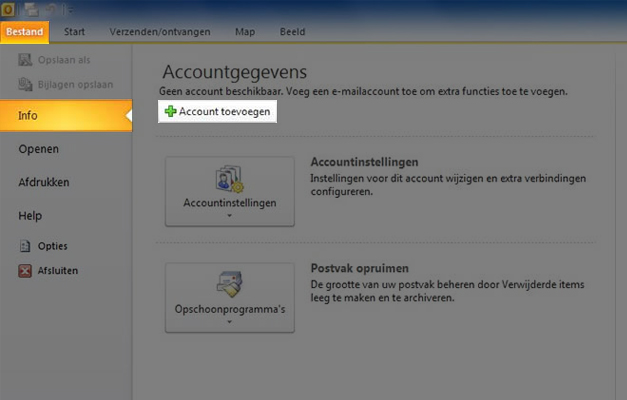Open the Openen section
Image resolution: width=627 pixels, height=400 pixels.
click(x=39, y=149)
